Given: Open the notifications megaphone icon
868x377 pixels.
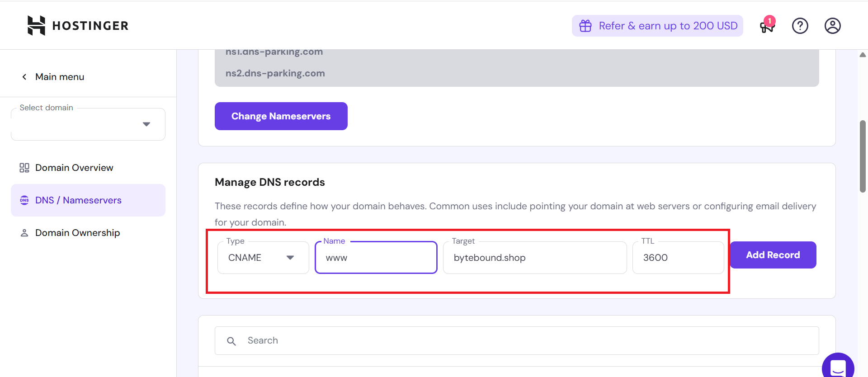Looking at the screenshot, I should [767, 25].
